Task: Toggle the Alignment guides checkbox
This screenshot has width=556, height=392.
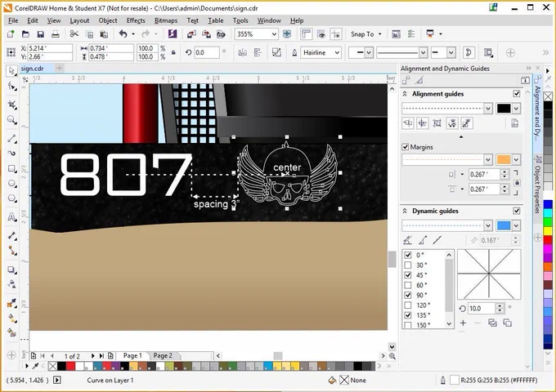Action: pos(517,94)
